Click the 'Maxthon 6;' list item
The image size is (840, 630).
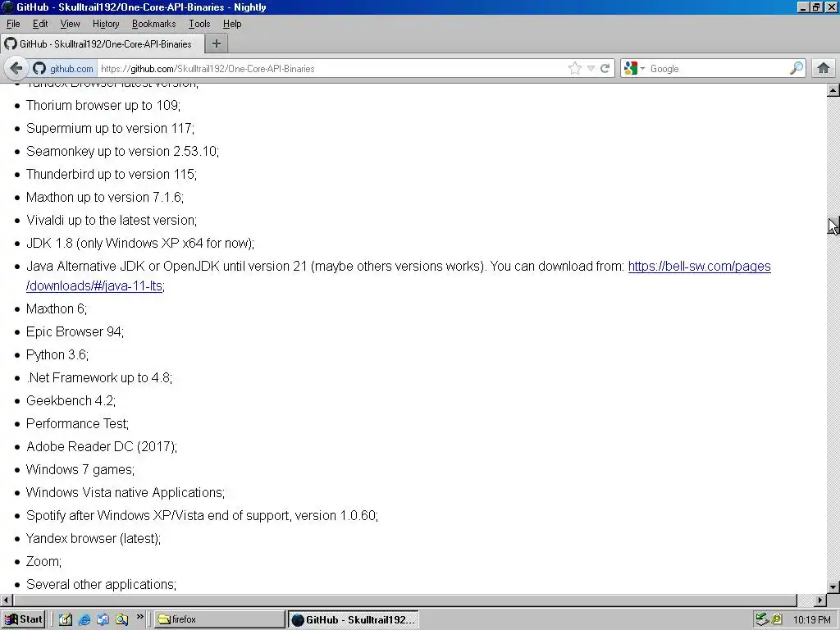pos(57,309)
